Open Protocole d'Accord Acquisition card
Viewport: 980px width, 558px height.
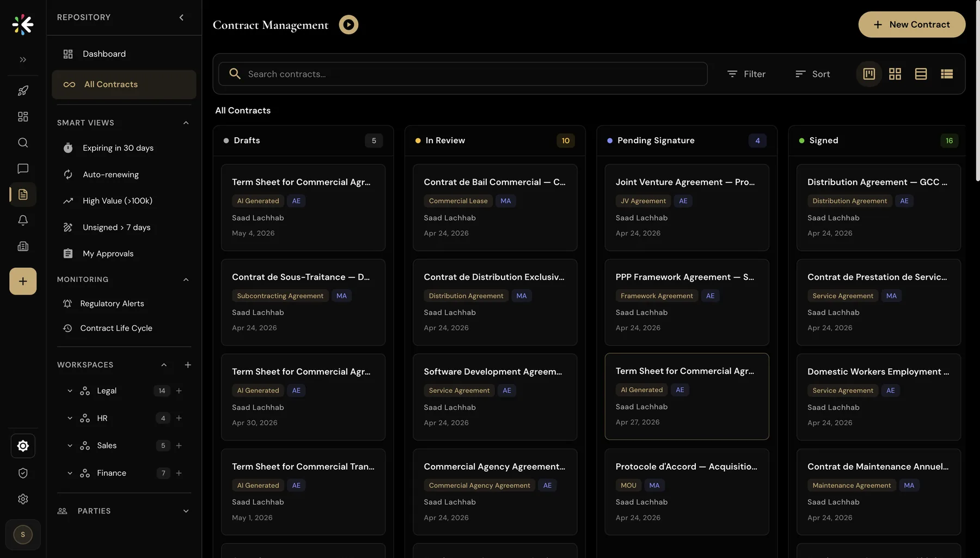687,492
